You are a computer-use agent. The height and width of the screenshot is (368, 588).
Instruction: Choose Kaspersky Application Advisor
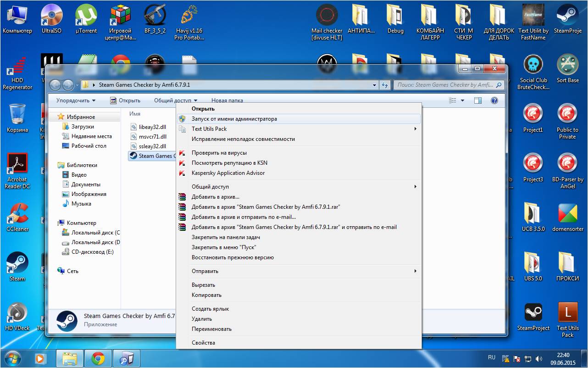(299, 173)
